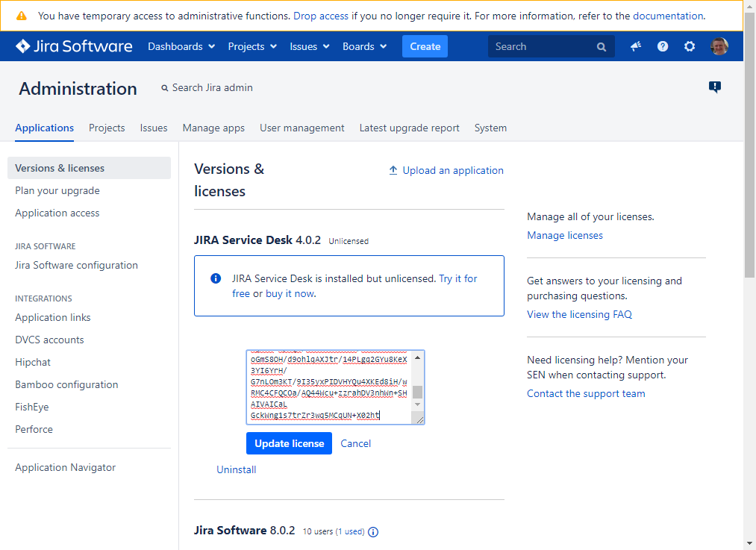Open Application Navigator in sidebar
This screenshot has width=756, height=550.
pyautogui.click(x=66, y=467)
